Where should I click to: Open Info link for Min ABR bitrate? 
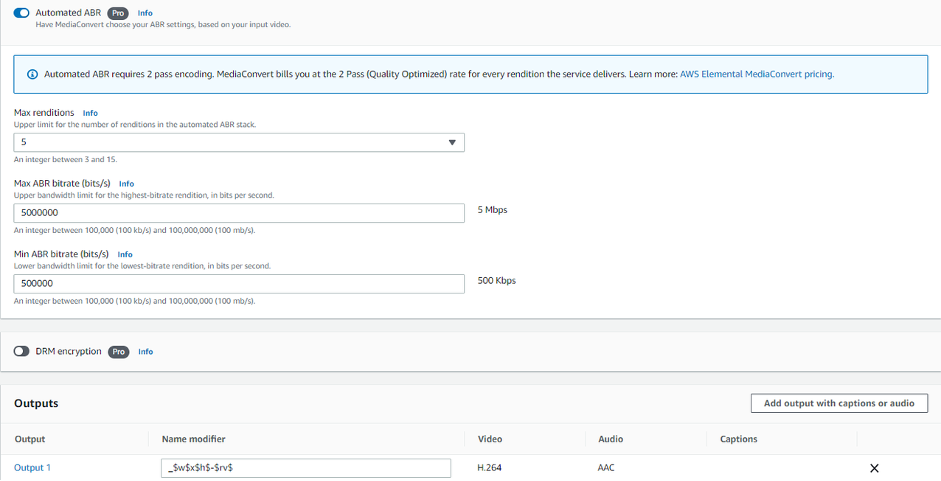125,255
